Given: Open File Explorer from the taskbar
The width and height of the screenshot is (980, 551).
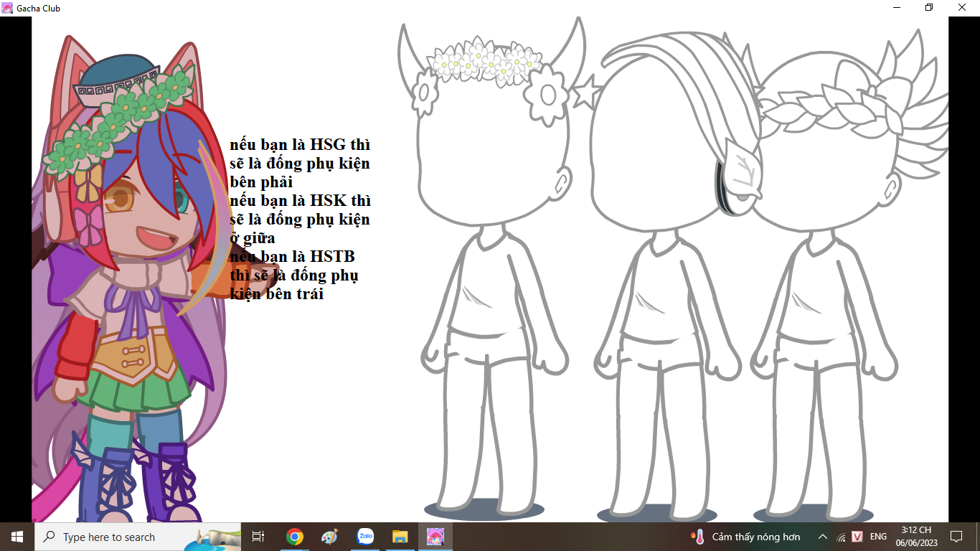Looking at the screenshot, I should (400, 537).
